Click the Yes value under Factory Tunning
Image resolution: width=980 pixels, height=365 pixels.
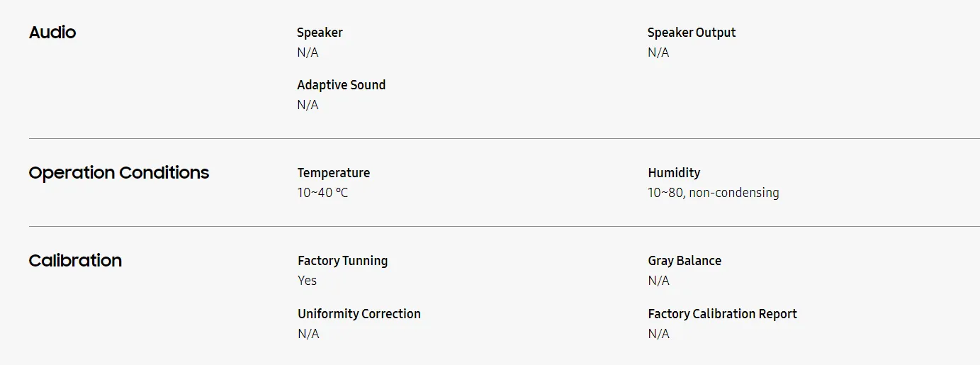pyautogui.click(x=308, y=281)
